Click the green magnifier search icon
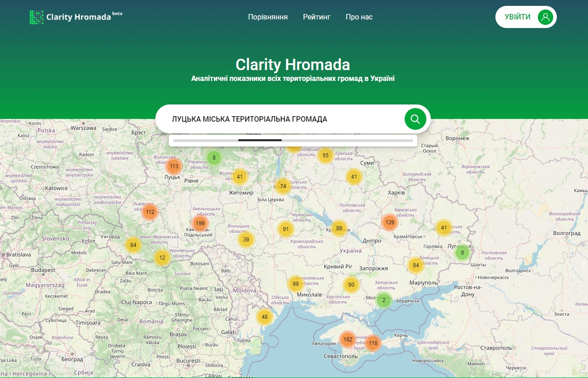Screen dimensions: 588x378 point(415,119)
